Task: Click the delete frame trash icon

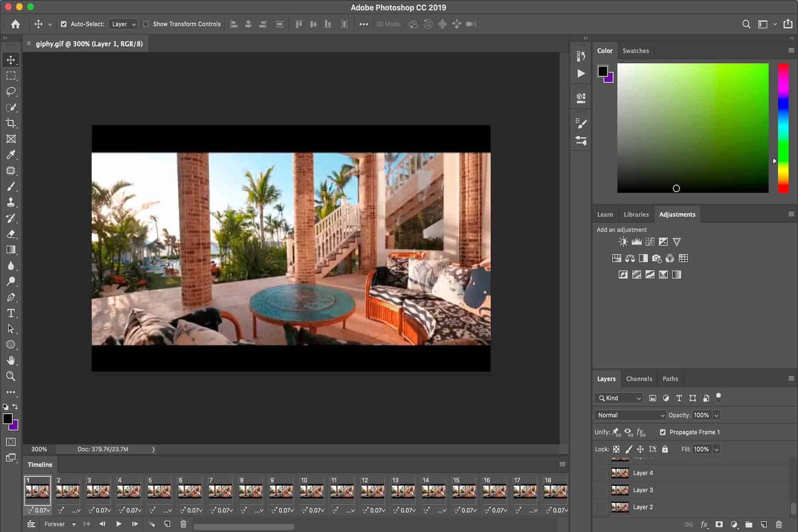Action: (183, 524)
